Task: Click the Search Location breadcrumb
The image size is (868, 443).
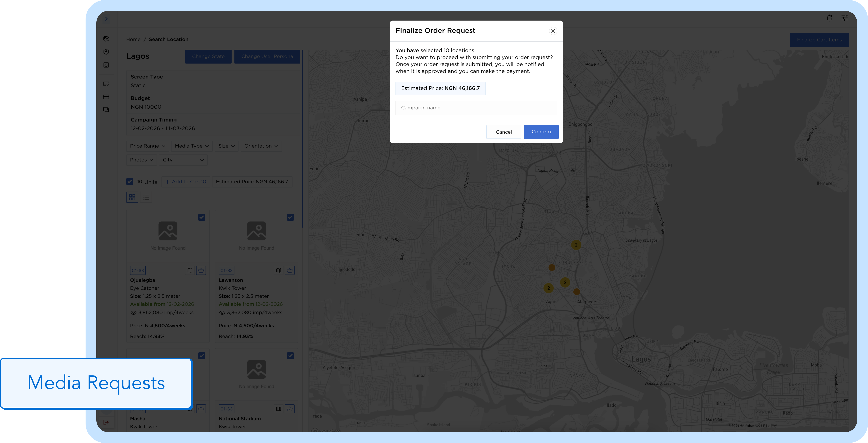Action: (x=168, y=39)
